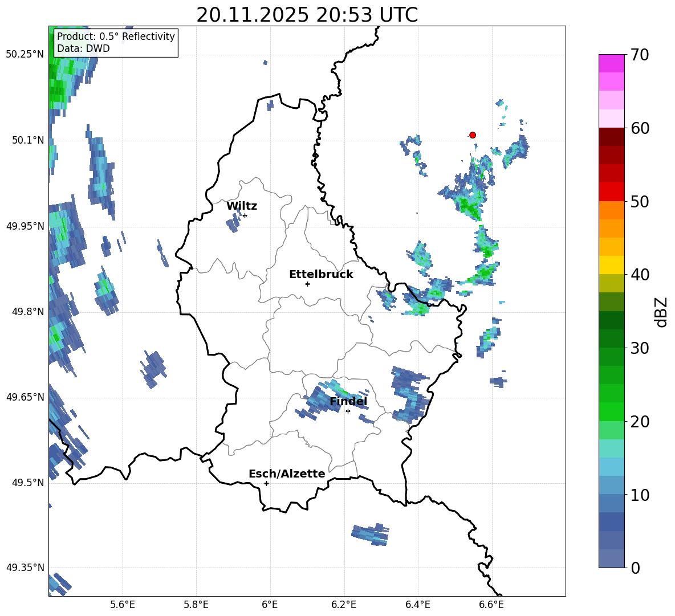Click the Data: DWD text

click(83, 48)
